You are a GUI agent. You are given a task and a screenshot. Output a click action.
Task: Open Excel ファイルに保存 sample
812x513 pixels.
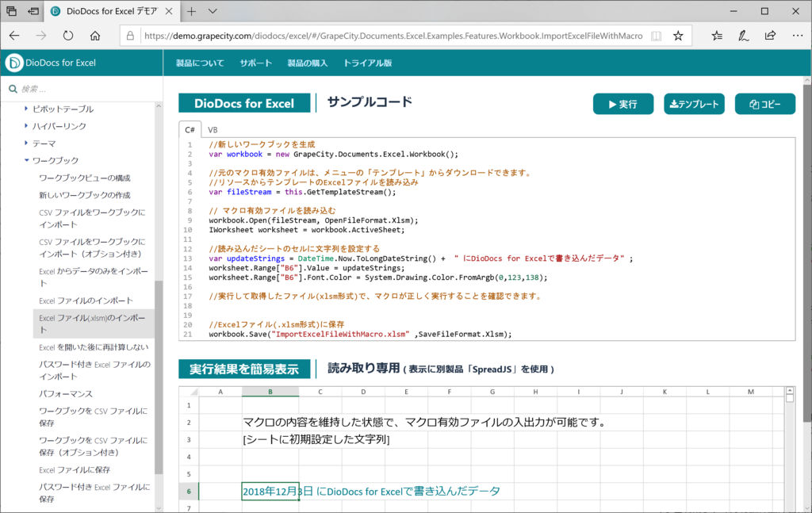point(75,470)
